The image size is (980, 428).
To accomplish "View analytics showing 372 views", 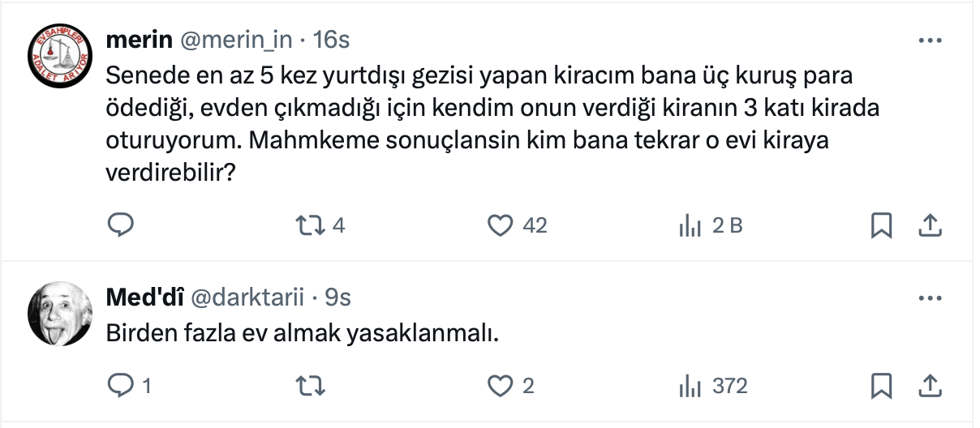I will tap(689, 386).
